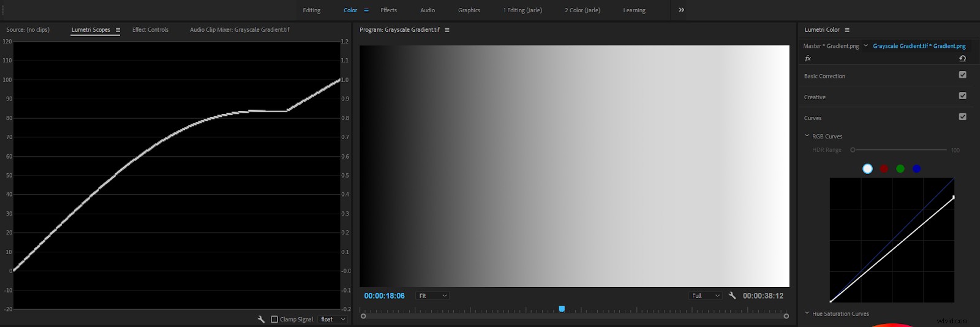The image size is (980, 327).
Task: Click the Lumetri Color reset effect icon
Action: click(962, 59)
